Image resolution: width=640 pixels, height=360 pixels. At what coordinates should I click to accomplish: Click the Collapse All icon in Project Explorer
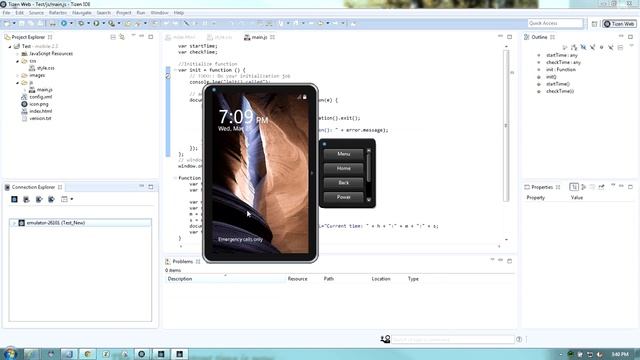(x=113, y=37)
